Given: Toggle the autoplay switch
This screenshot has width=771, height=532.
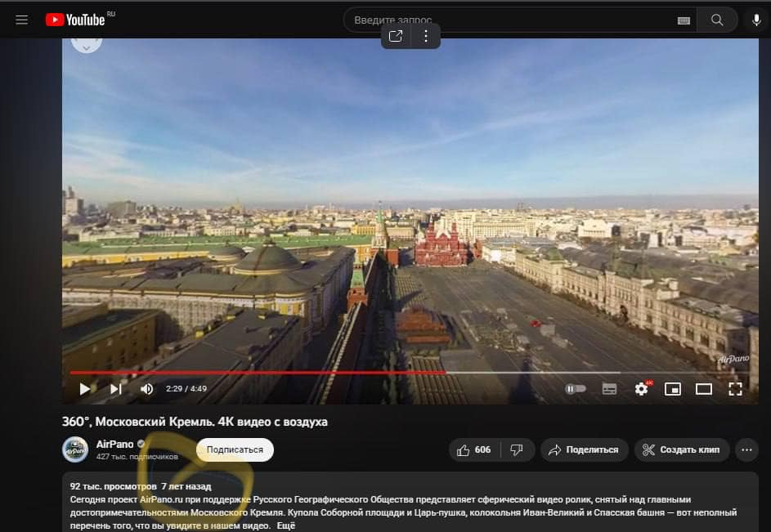Looking at the screenshot, I should coord(576,389).
